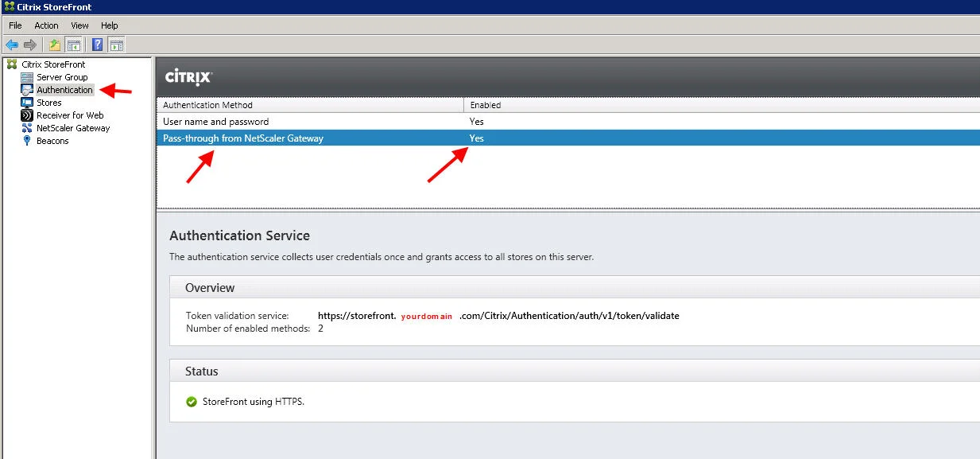The image size is (980, 459).
Task: Click 'Yes' in the Pass-through row
Action: pyautogui.click(x=477, y=138)
